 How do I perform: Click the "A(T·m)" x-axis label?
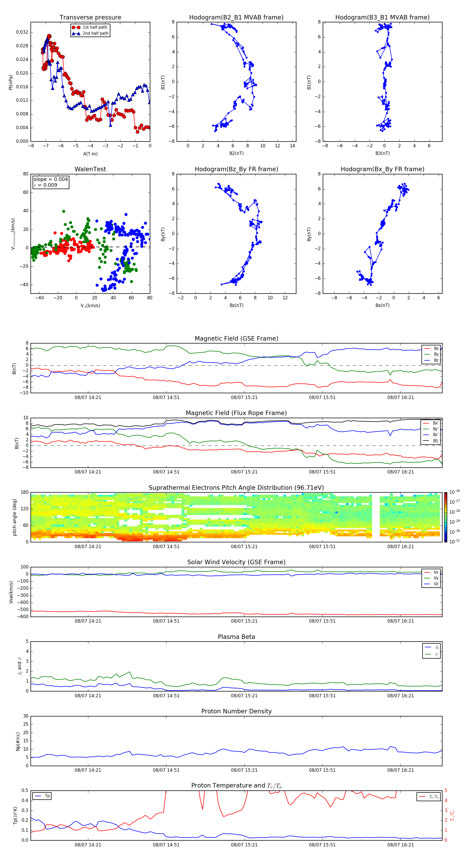[x=90, y=154]
